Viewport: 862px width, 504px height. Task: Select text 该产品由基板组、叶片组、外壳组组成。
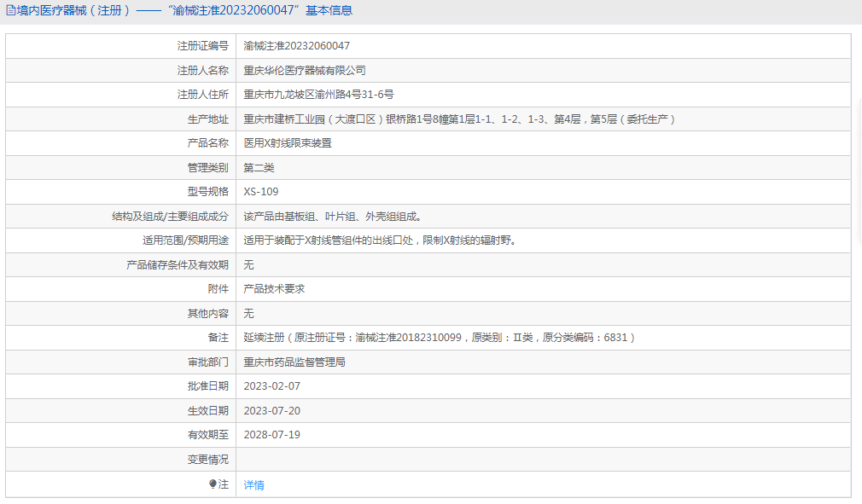point(333,217)
